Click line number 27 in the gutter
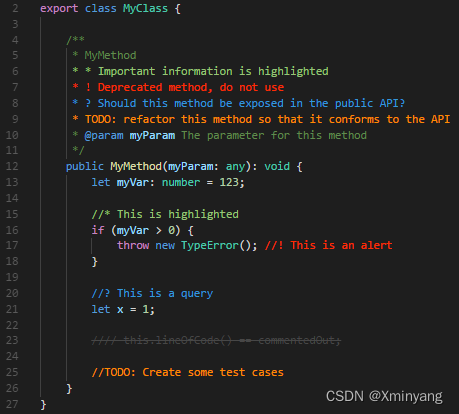The image size is (459, 414). pyautogui.click(x=12, y=405)
